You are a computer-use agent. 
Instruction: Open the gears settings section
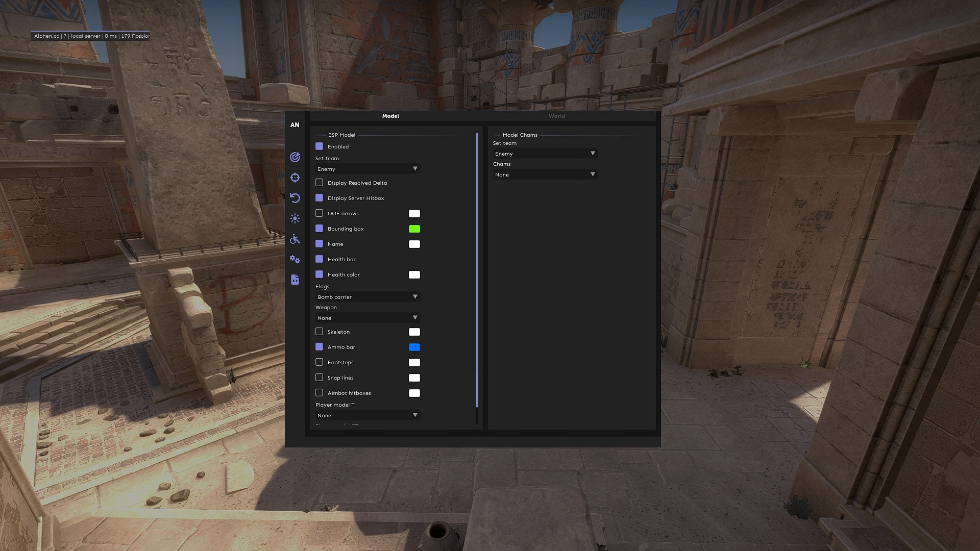[295, 260]
